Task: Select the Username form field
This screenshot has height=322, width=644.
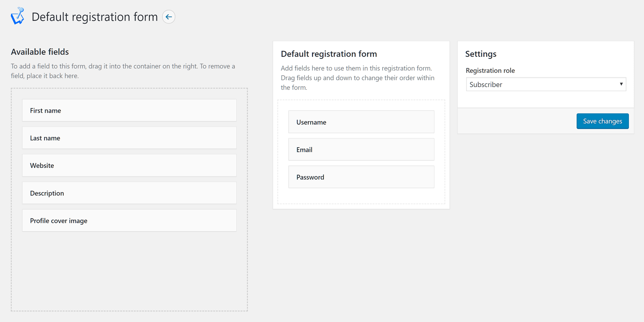Action: click(361, 122)
